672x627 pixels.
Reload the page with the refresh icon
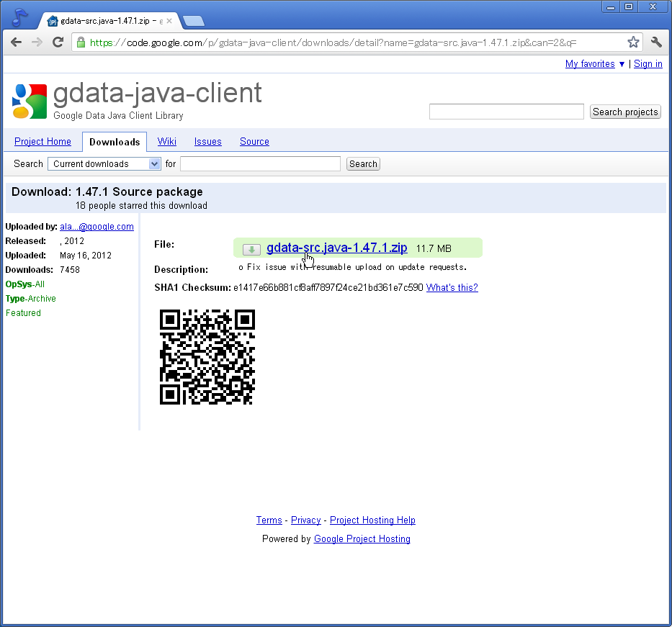click(58, 42)
